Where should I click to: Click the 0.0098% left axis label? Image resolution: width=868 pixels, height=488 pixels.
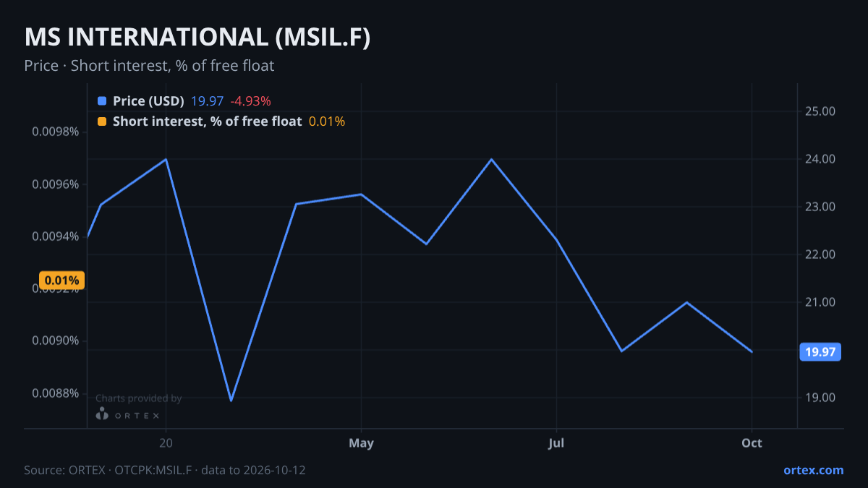(x=56, y=132)
